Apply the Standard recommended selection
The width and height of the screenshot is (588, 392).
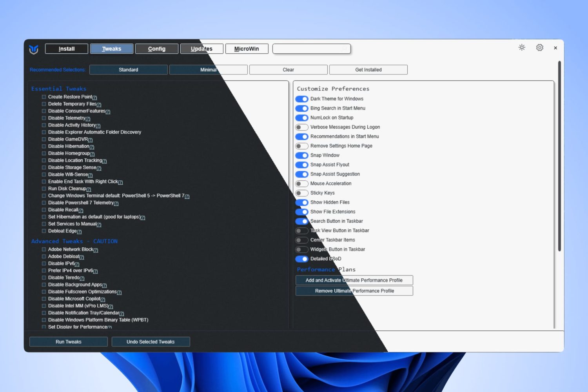129,70
